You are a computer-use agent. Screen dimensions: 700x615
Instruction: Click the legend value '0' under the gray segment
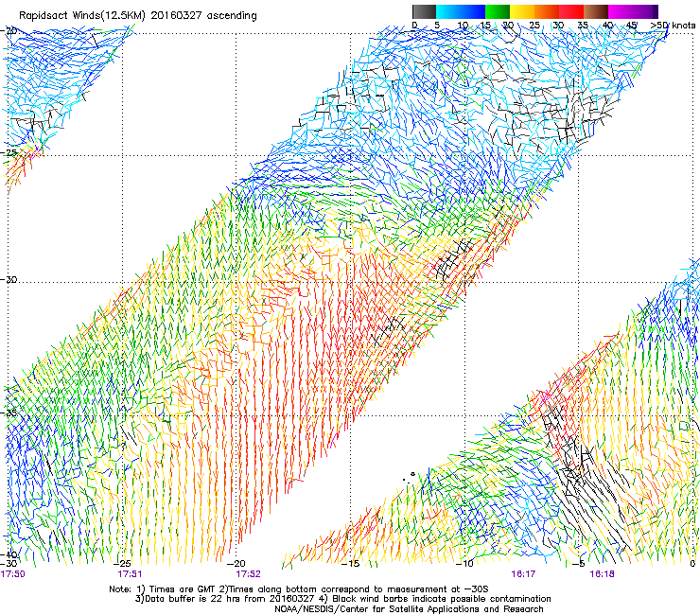(414, 26)
